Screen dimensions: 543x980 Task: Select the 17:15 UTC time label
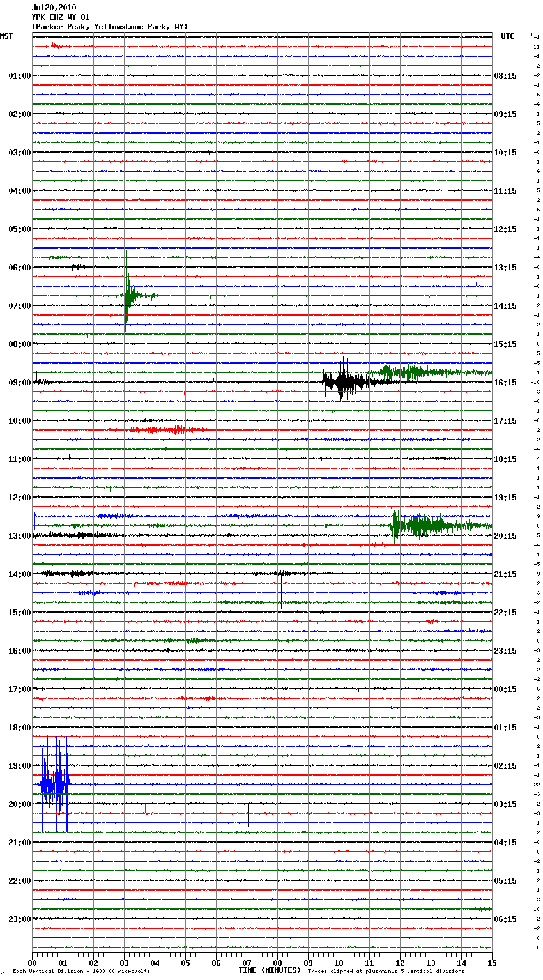505,421
